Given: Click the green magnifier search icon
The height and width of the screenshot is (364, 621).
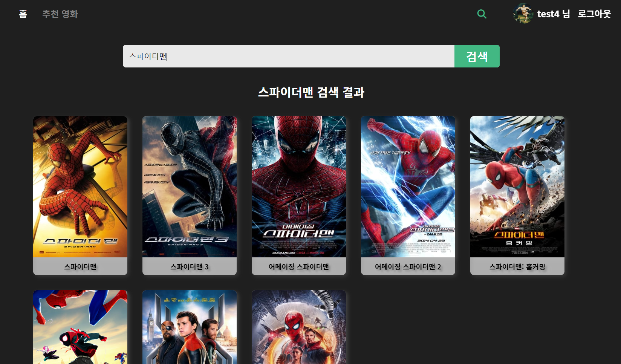Looking at the screenshot, I should click(x=482, y=14).
